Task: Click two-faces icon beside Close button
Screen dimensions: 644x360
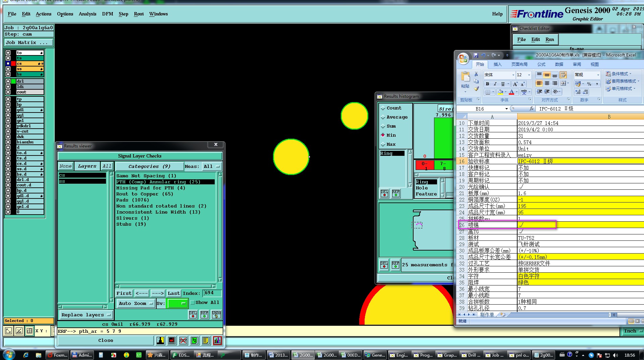Action: coord(160,341)
